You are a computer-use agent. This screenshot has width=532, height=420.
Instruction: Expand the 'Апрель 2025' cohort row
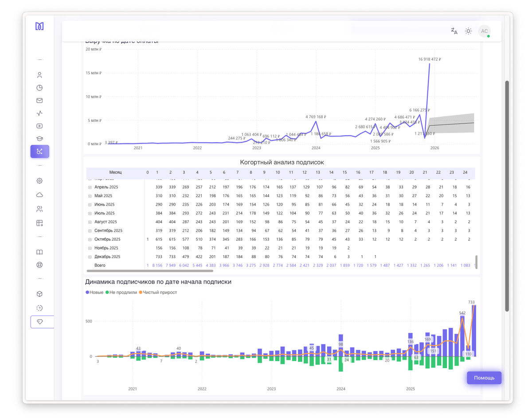90,187
